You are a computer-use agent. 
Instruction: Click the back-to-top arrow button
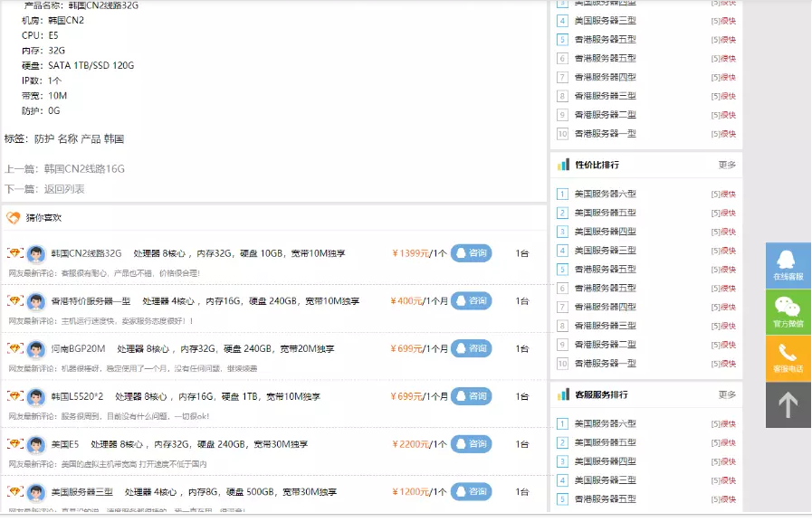click(788, 405)
